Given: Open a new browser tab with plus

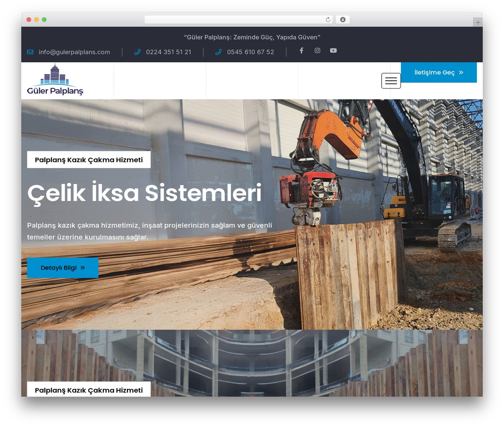Looking at the screenshot, I should 478,22.
